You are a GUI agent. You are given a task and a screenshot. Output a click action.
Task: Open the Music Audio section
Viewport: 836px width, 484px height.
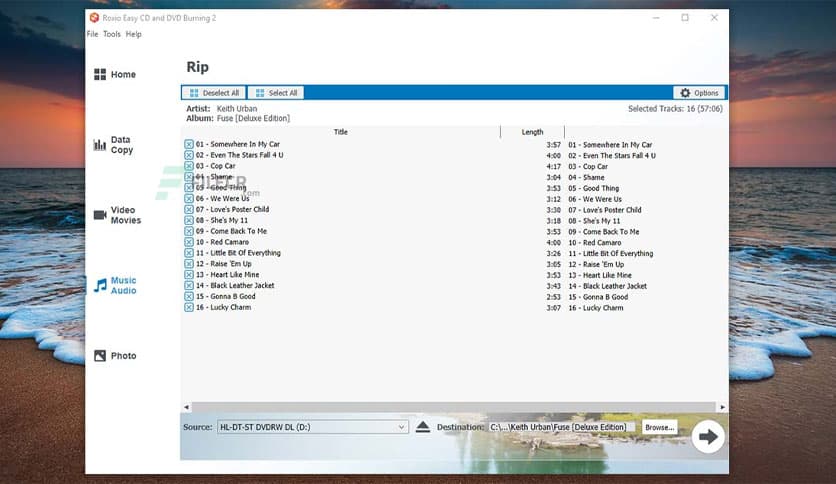(115, 285)
